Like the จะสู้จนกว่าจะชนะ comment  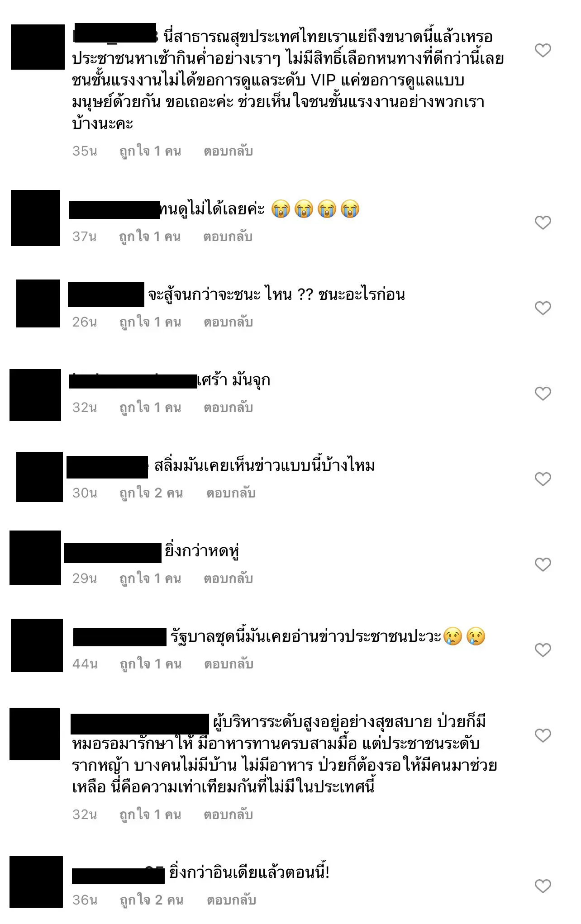pyautogui.click(x=543, y=308)
